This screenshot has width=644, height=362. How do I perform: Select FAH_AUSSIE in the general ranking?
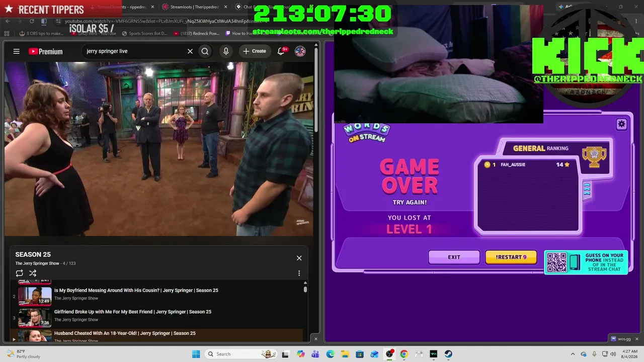[x=527, y=164]
